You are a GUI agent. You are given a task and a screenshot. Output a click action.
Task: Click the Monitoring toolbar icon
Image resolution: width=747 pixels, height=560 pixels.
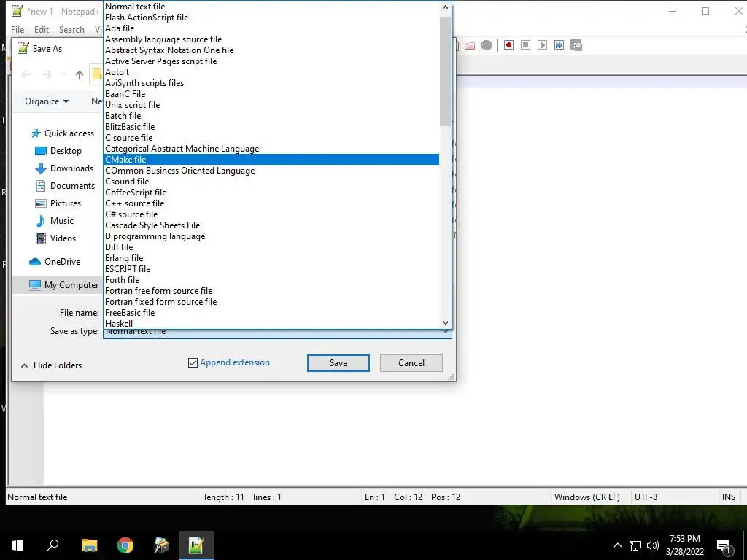[487, 45]
